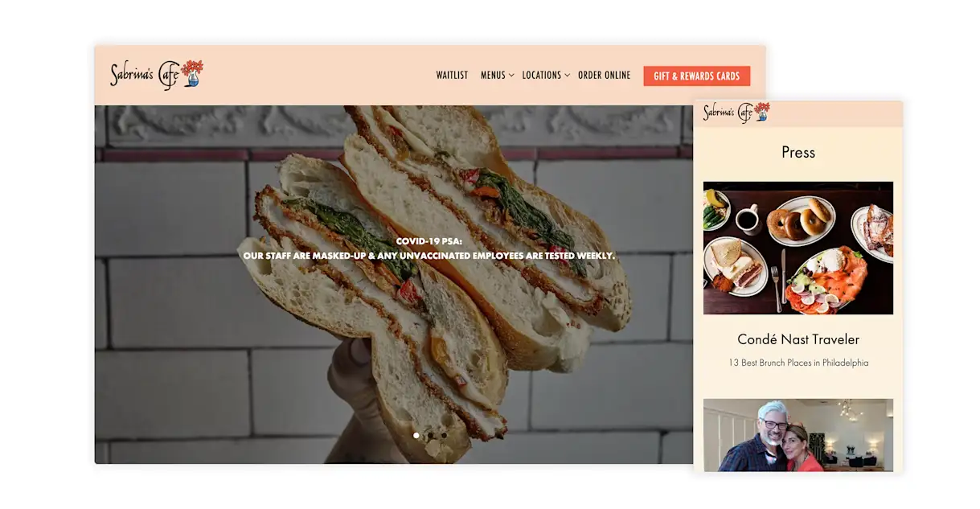Expand the Locations dropdown chevron
This screenshot has height=509, width=980.
567,76
